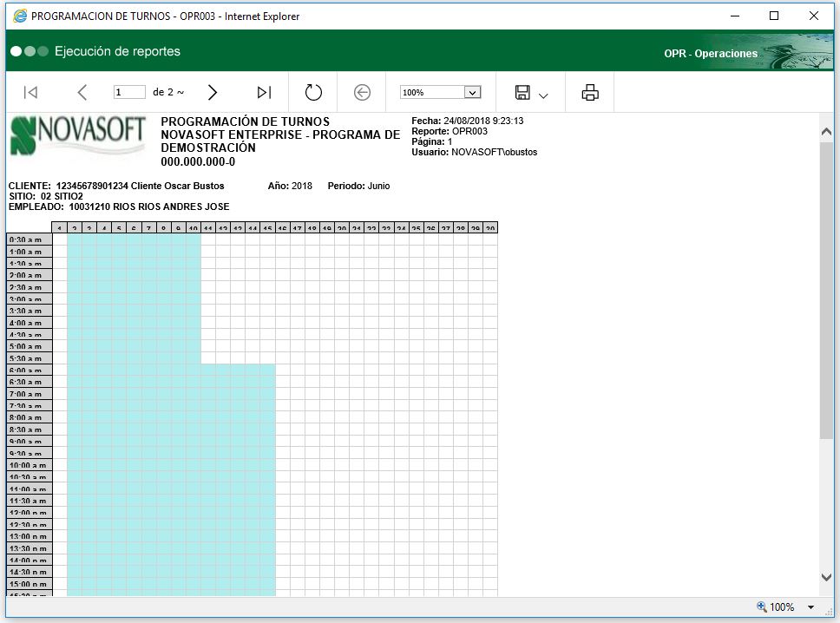This screenshot has width=840, height=623.
Task: Expand the export format dropdown arrow
Action: (x=543, y=96)
